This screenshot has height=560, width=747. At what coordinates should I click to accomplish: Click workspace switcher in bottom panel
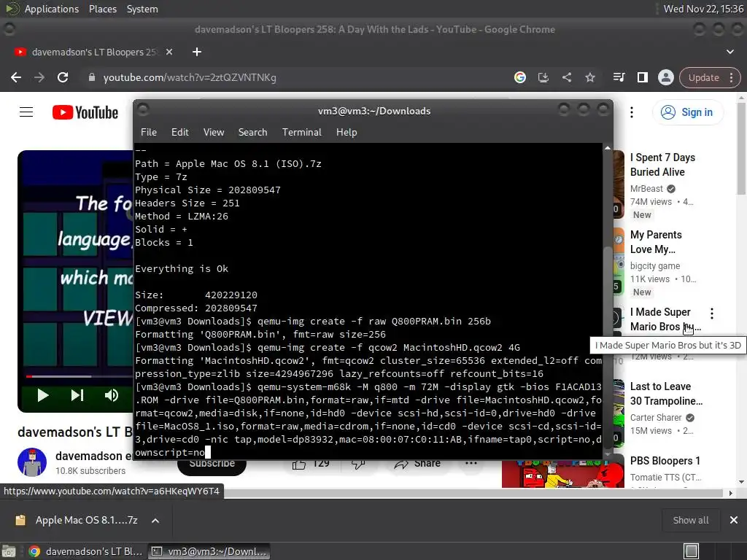(691, 551)
